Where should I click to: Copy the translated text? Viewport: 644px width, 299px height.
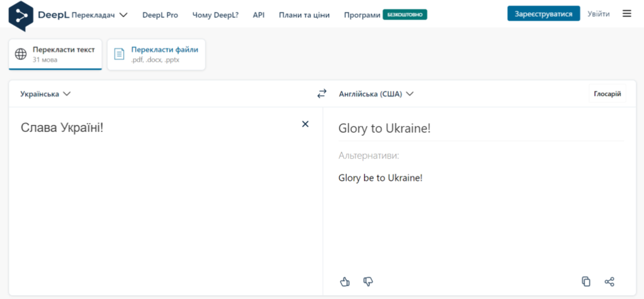point(586,281)
